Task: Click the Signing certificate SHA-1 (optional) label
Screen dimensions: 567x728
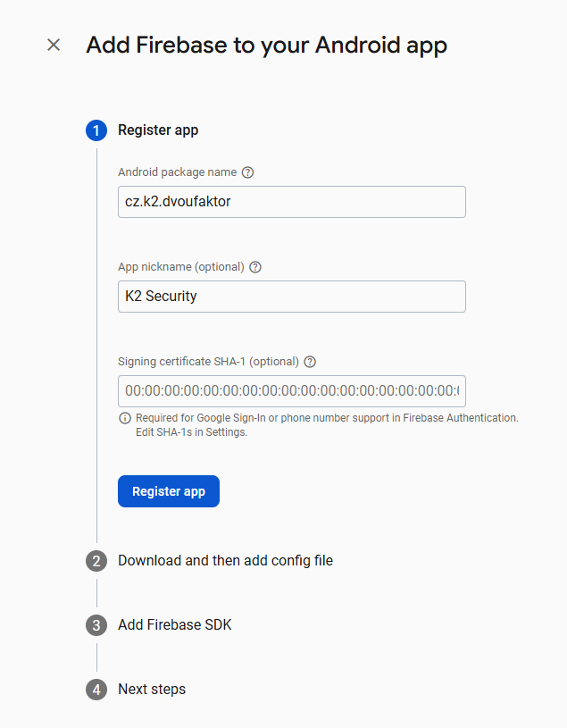Action: (x=208, y=362)
